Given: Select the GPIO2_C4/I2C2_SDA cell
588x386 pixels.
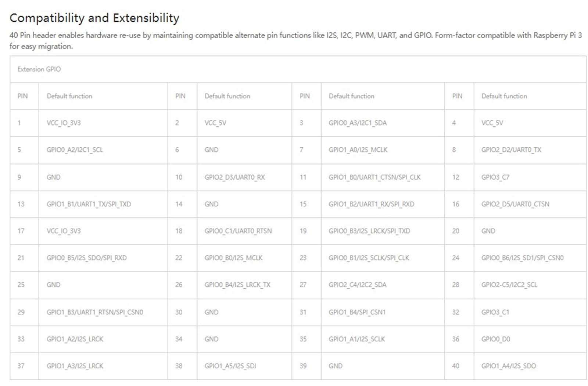Looking at the screenshot, I should click(x=358, y=285).
